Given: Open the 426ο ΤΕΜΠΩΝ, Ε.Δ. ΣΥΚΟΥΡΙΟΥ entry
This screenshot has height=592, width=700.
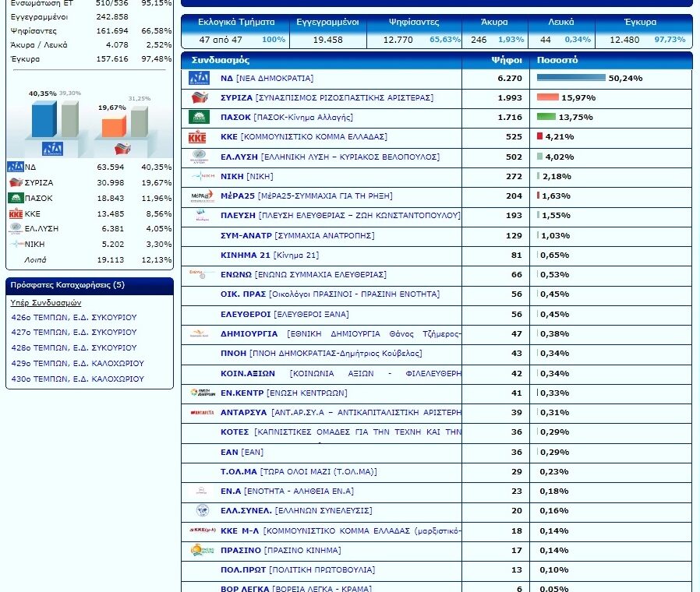Looking at the screenshot, I should (x=74, y=317).
